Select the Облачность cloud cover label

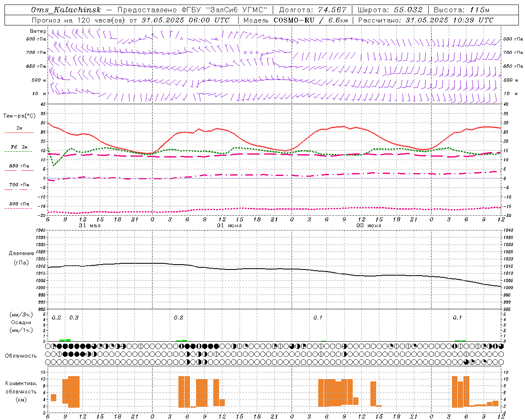pos(21,356)
